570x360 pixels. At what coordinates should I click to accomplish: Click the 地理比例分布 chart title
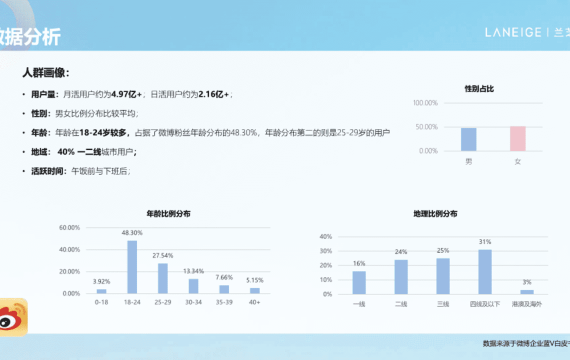[435, 213]
